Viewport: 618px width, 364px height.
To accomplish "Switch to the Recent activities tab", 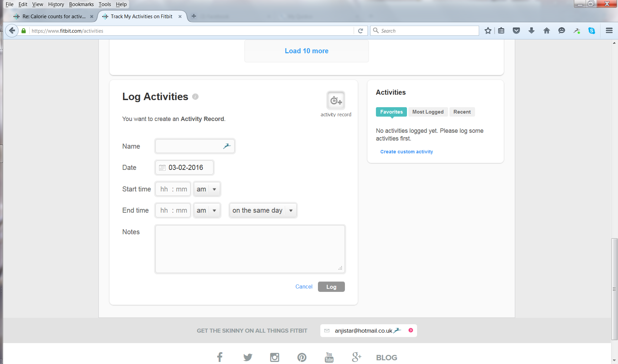I will pyautogui.click(x=462, y=112).
